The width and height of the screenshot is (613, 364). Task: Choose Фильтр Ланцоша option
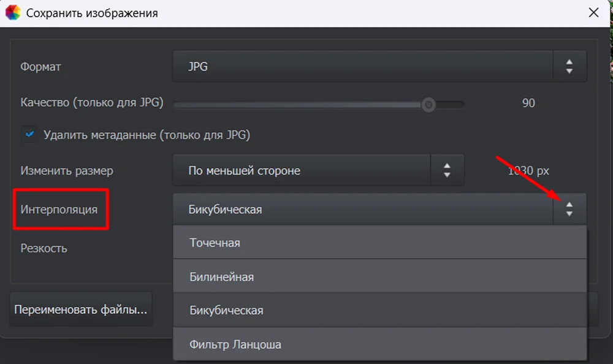380,344
